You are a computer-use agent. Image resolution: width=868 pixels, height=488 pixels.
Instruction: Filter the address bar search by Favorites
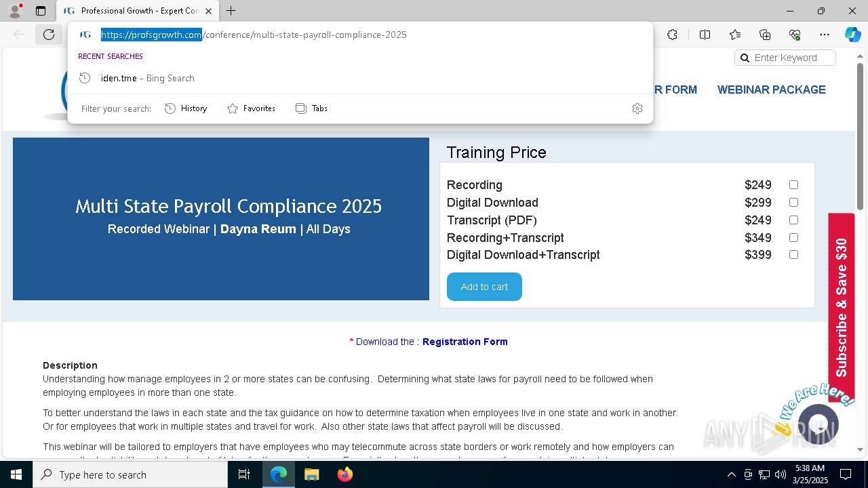(x=251, y=108)
